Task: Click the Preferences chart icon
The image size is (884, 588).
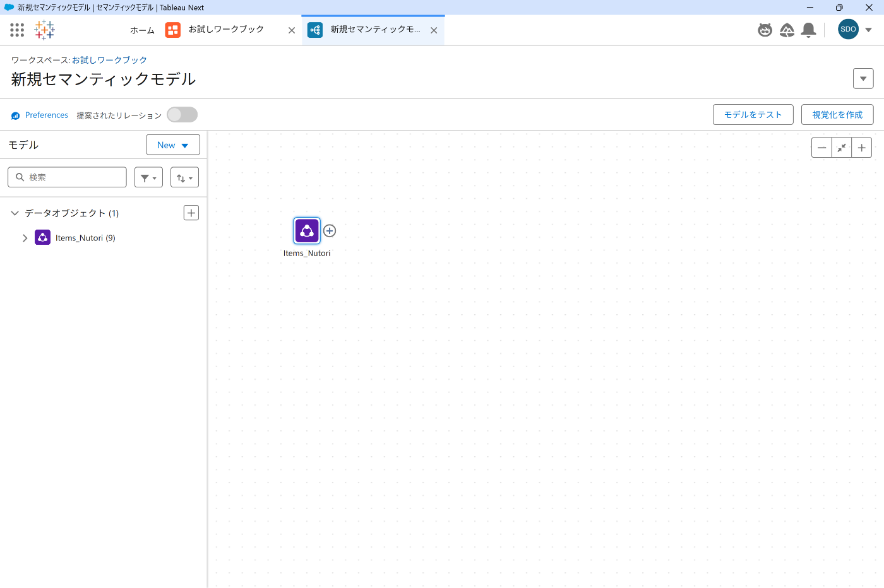Action: pos(15,115)
